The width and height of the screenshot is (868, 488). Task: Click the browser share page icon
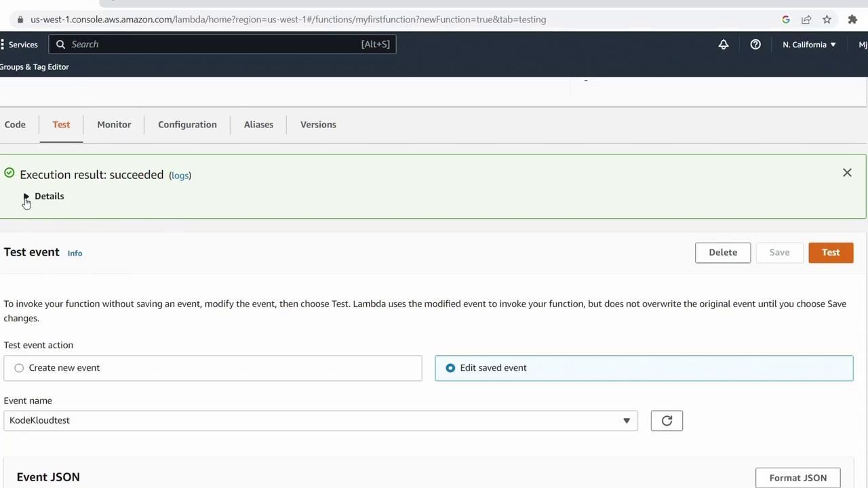[806, 20]
